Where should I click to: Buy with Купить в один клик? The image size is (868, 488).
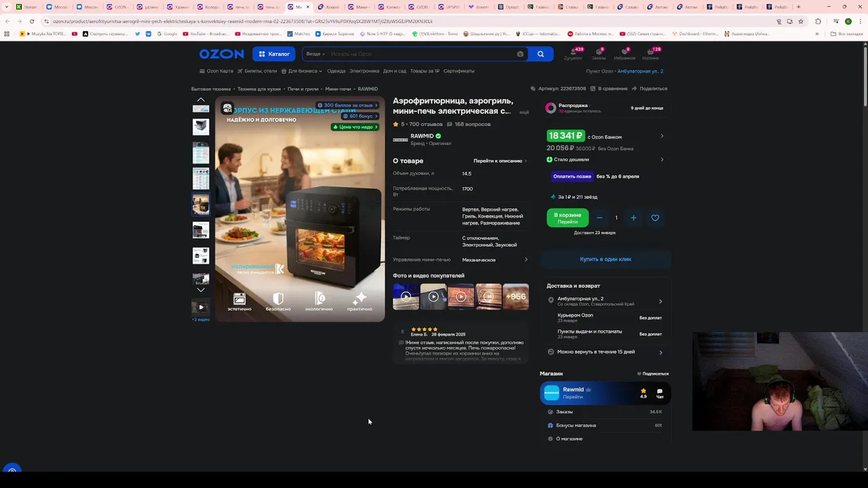pyautogui.click(x=606, y=260)
